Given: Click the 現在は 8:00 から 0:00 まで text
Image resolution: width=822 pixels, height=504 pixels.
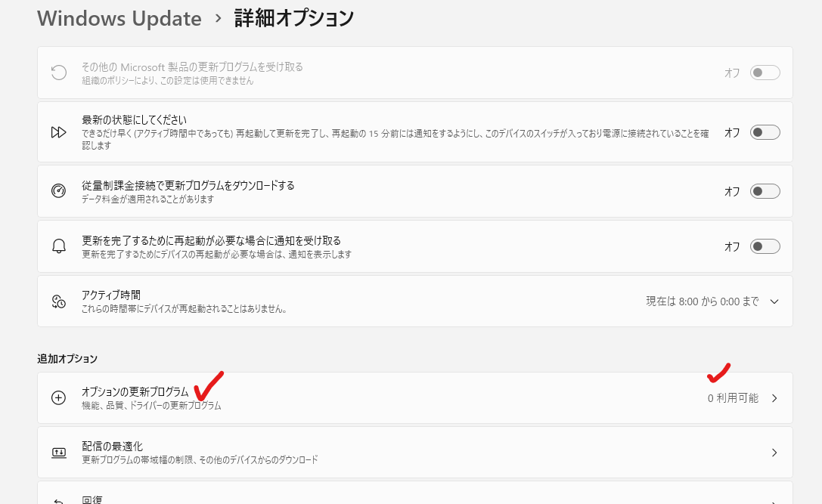Looking at the screenshot, I should (x=702, y=301).
